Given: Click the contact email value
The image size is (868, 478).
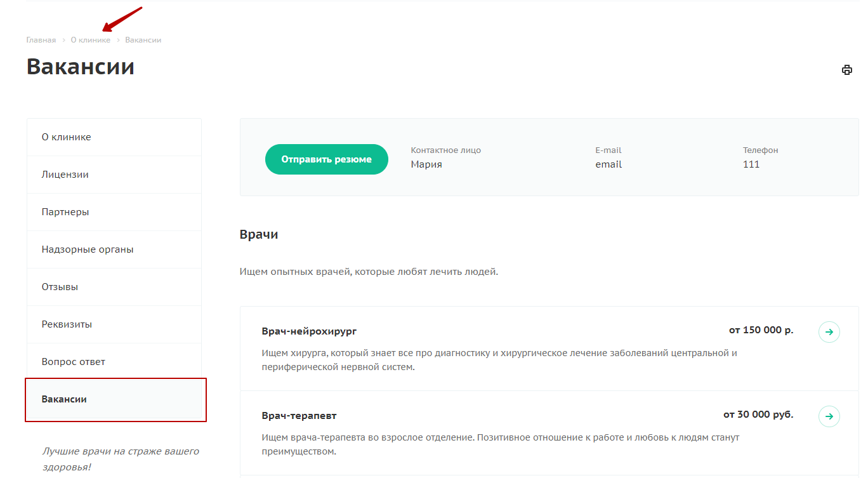Looking at the screenshot, I should coord(608,164).
